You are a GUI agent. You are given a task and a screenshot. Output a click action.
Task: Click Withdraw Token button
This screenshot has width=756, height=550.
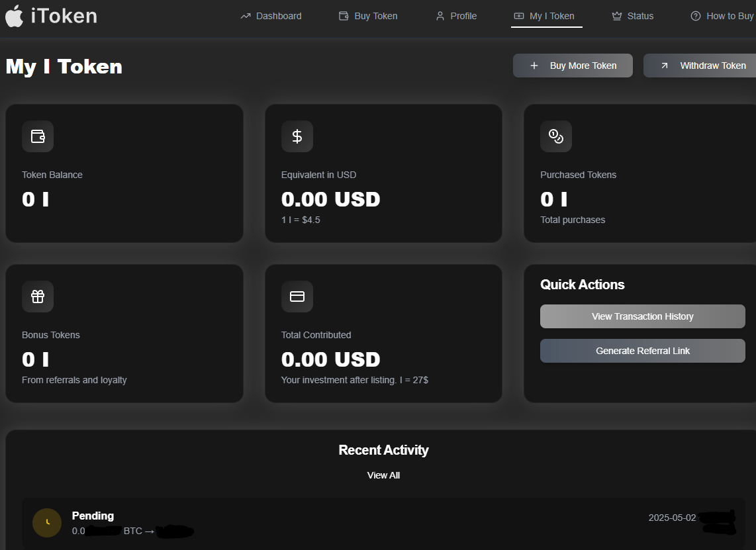(x=700, y=66)
